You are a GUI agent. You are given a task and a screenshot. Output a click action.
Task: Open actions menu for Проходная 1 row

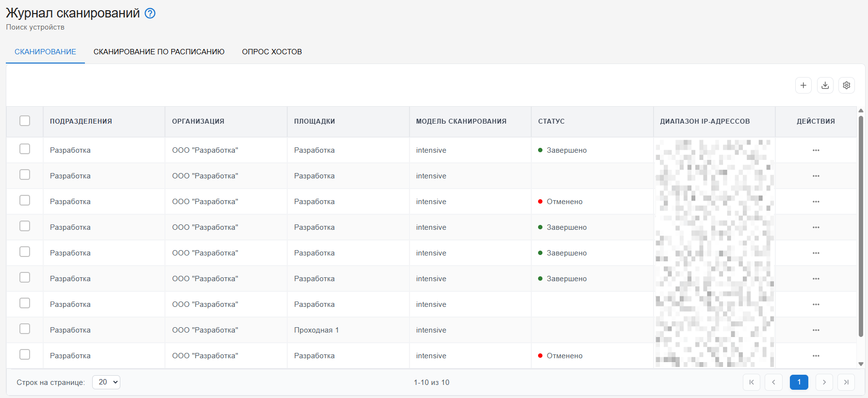(x=816, y=330)
